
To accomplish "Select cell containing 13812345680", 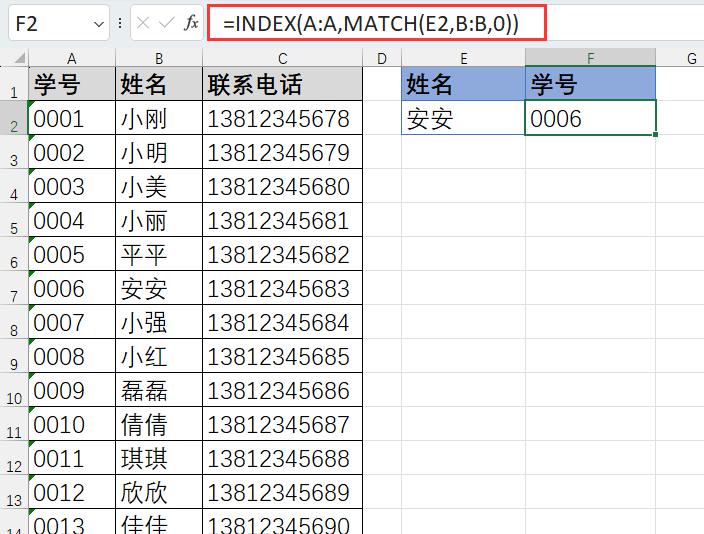I will 282,186.
